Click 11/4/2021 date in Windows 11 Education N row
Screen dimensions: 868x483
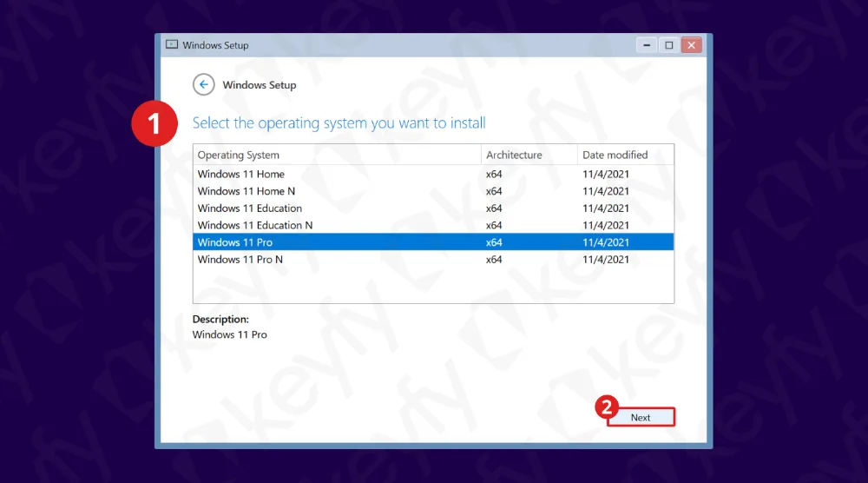click(x=606, y=226)
